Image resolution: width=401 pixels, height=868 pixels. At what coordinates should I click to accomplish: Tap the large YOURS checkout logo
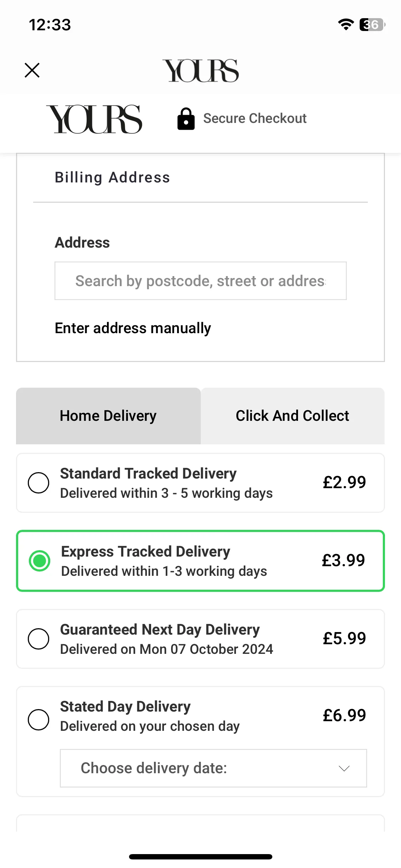click(94, 119)
